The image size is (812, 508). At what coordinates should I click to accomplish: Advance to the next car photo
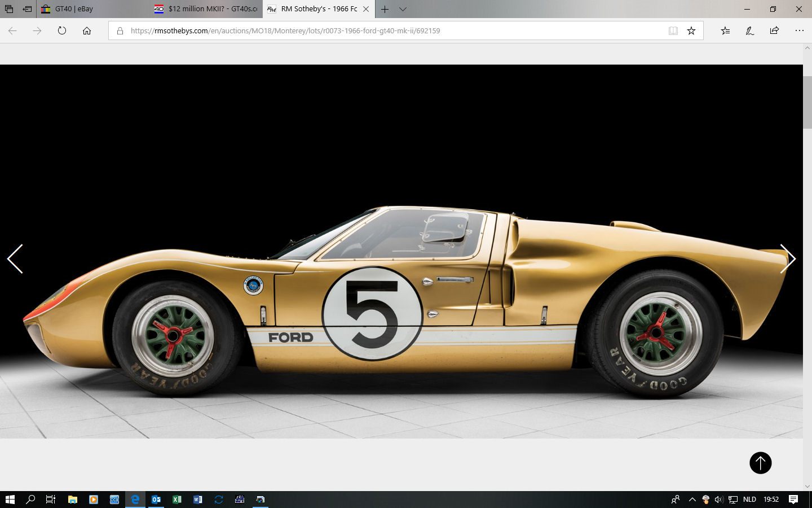(788, 259)
